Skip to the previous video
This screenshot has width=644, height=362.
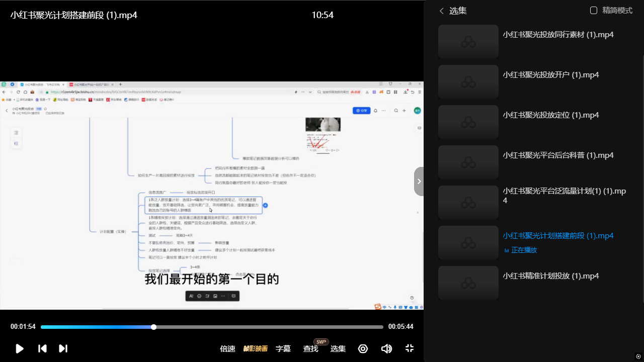point(43,348)
